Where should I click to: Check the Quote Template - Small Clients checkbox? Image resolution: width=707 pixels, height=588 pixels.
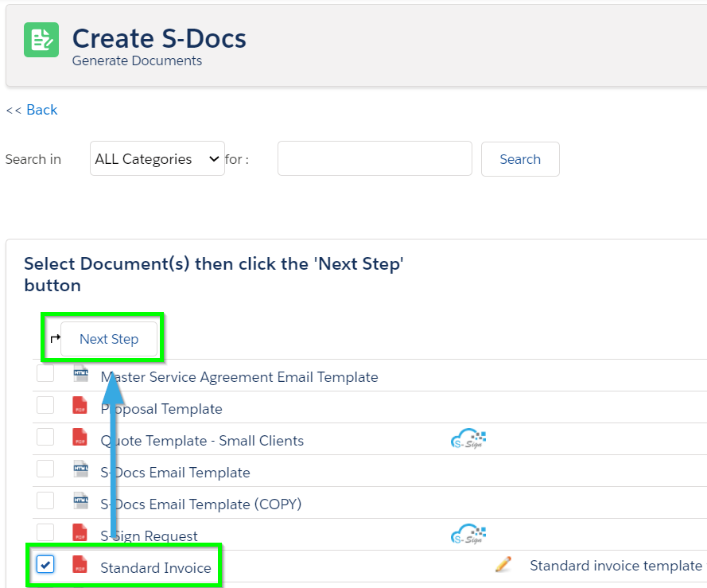pyautogui.click(x=45, y=437)
